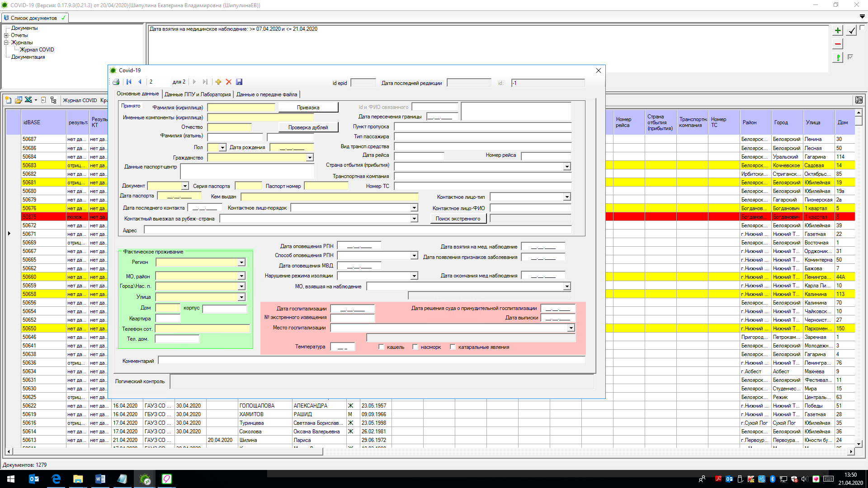The width and height of the screenshot is (868, 488).
Task: Click the Комментарий input field
Action: tap(371, 361)
